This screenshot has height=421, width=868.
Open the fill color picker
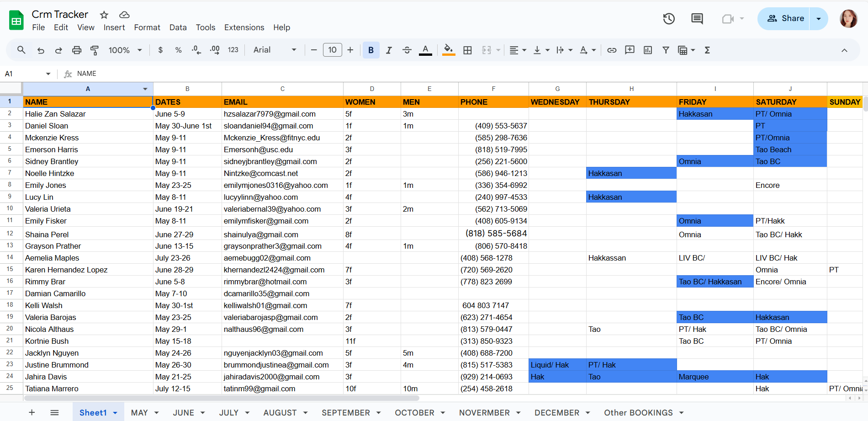pyautogui.click(x=449, y=50)
